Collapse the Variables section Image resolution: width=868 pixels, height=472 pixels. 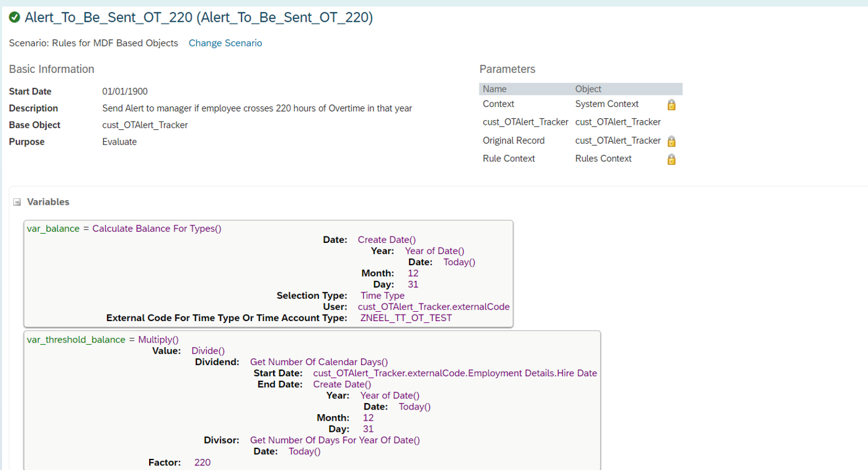(17, 202)
